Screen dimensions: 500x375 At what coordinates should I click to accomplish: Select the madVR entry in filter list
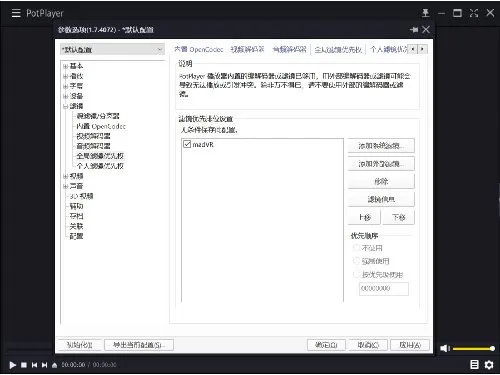click(203, 144)
